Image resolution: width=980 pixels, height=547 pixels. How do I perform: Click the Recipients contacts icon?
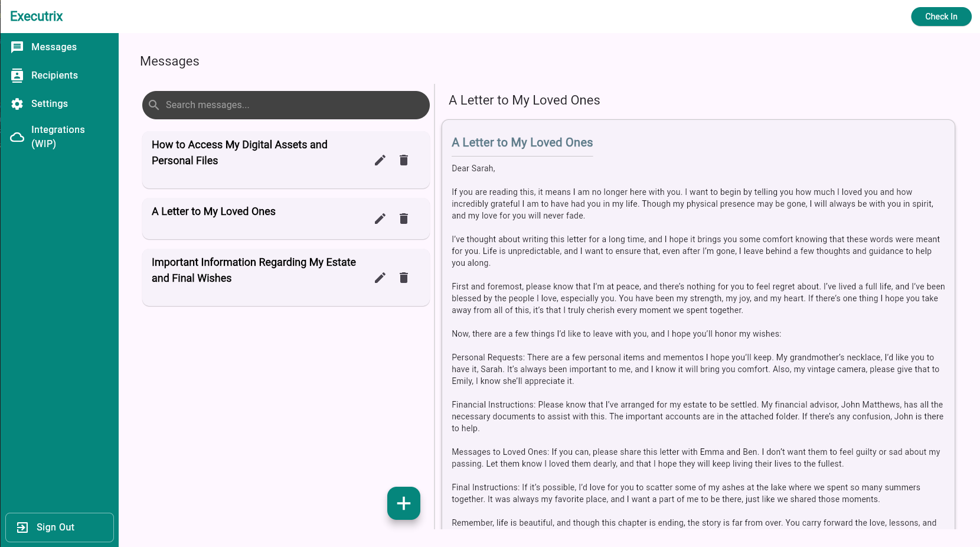(x=17, y=76)
